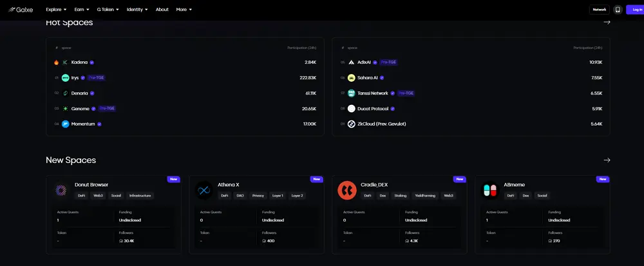
Task: Click verified badge beside Ducat Protocol
Action: [x=393, y=109]
